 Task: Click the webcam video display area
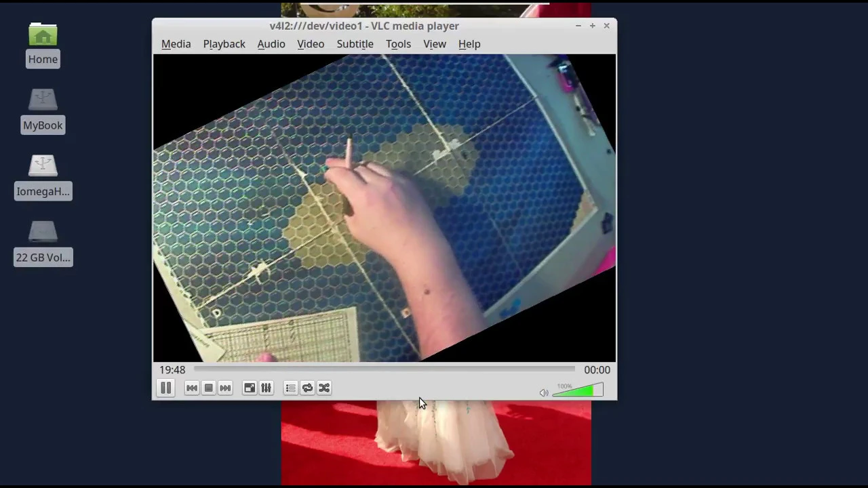[x=384, y=208]
